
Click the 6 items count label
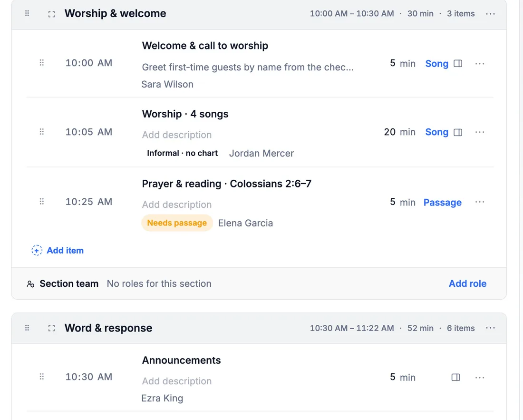(461, 328)
